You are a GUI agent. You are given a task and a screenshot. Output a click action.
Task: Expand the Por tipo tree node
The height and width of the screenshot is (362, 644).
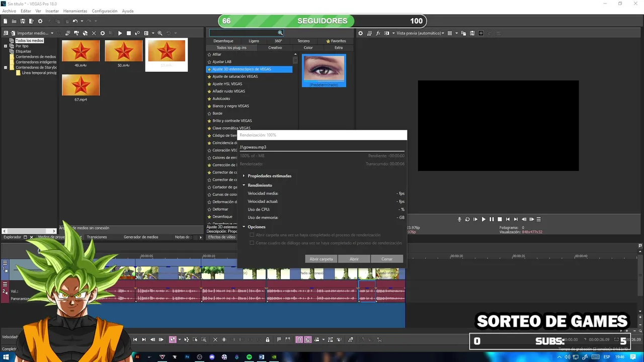pos(6,46)
